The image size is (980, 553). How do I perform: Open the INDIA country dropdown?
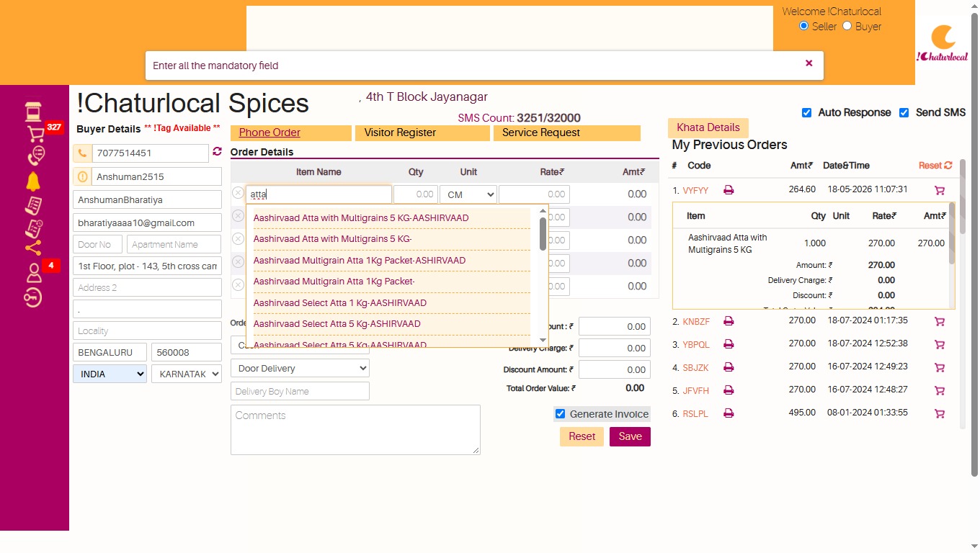coord(110,374)
